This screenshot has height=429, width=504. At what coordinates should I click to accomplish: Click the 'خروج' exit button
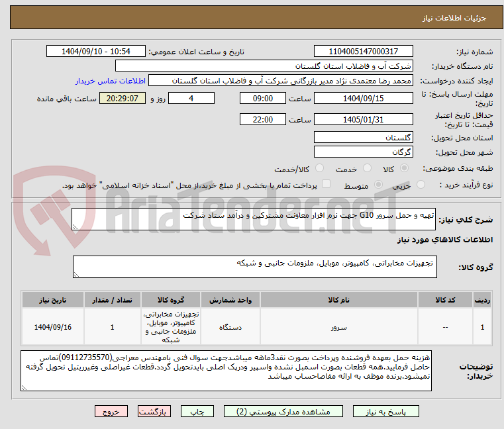click(111, 411)
